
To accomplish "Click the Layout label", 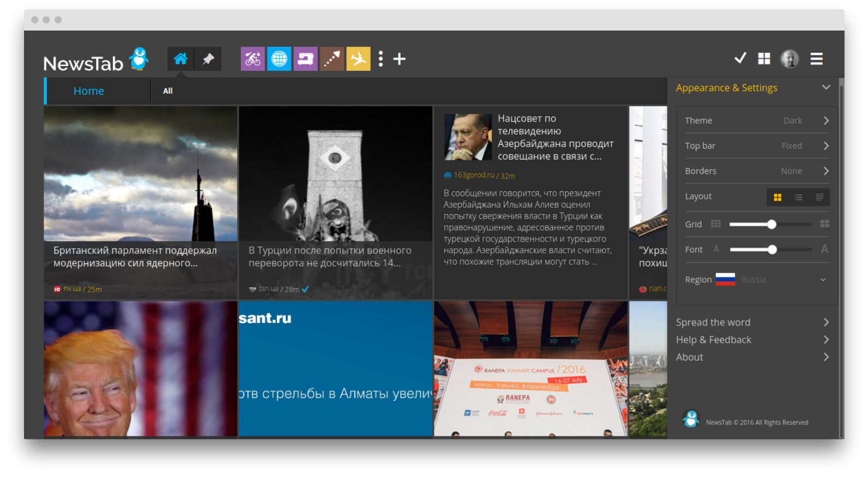I will 698,196.
